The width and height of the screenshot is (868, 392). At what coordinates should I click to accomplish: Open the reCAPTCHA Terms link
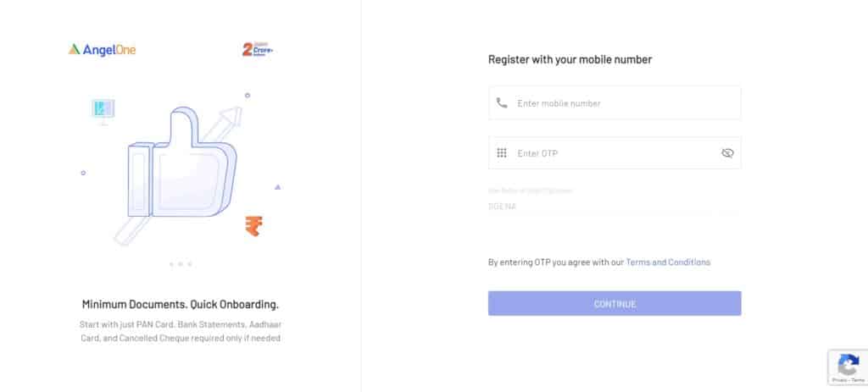click(858, 380)
